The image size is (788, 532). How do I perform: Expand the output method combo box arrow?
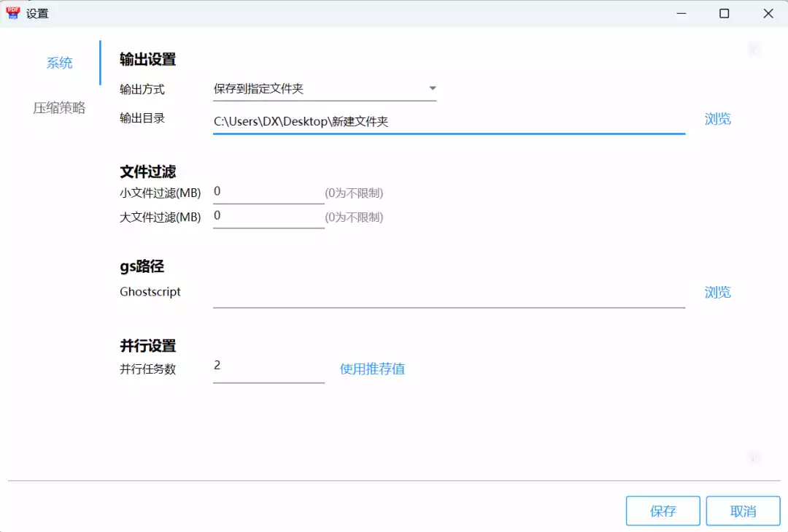(432, 88)
